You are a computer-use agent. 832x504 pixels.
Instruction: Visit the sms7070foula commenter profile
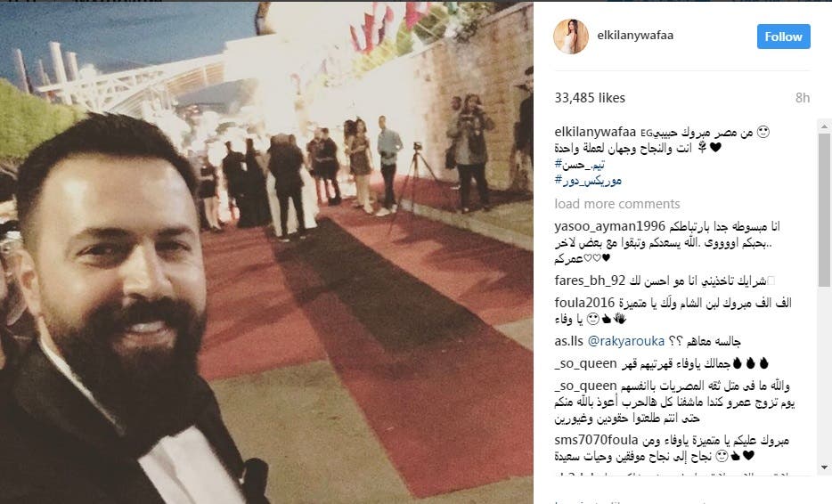point(597,440)
